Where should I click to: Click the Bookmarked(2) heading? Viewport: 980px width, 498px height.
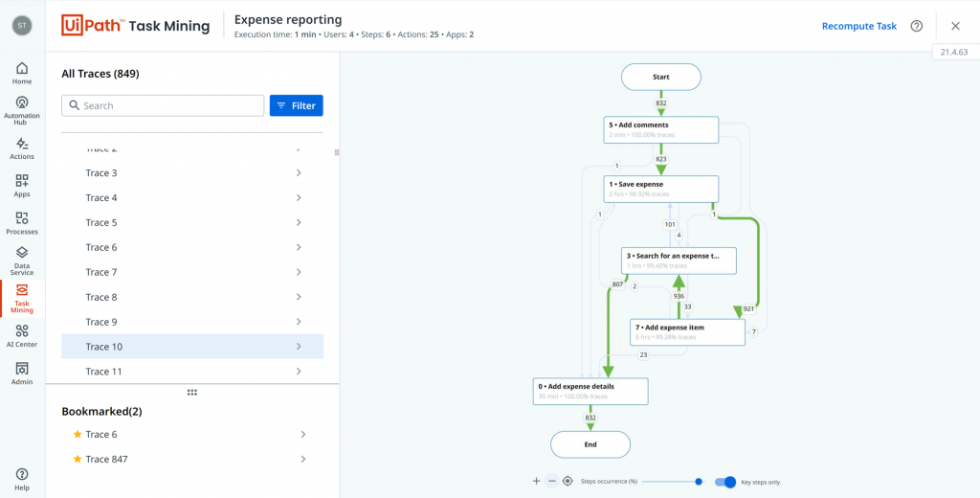(101, 412)
